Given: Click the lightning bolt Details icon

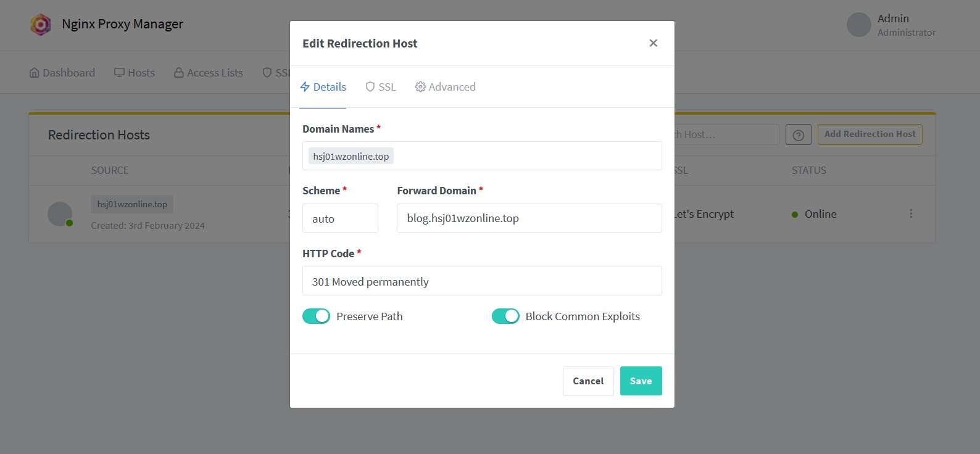Looking at the screenshot, I should 305,87.
